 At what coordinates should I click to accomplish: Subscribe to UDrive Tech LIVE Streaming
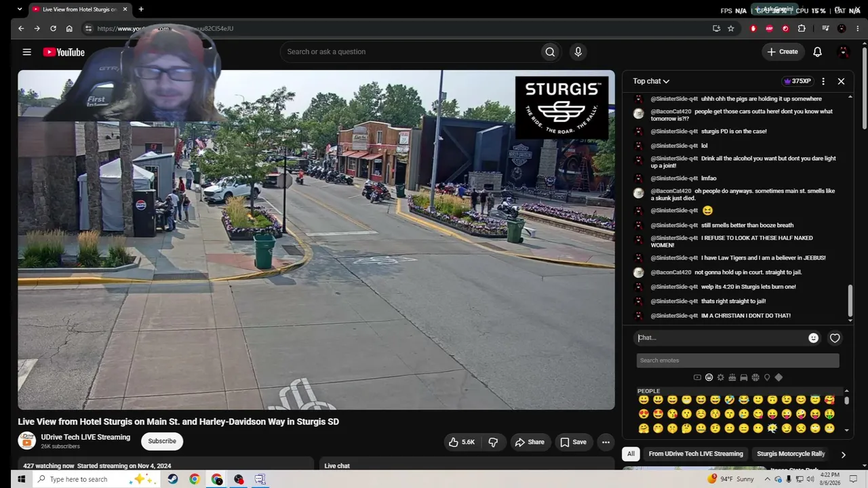[x=162, y=441]
